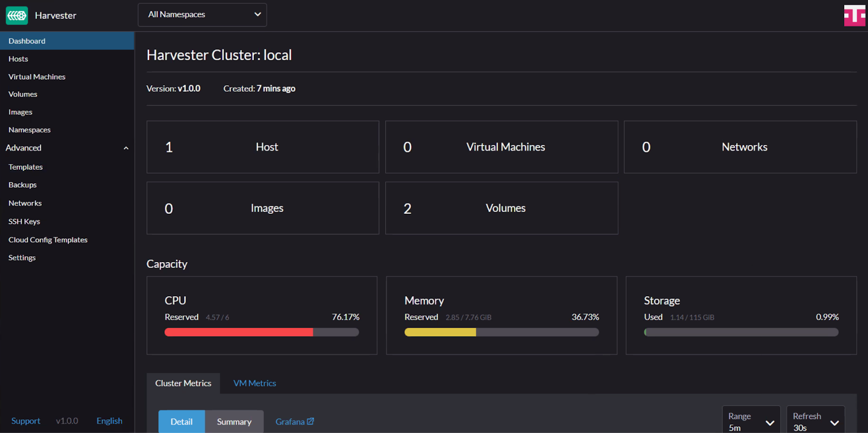The height and width of the screenshot is (433, 868).
Task: Click the Capacity section heading
Action: pos(167,264)
